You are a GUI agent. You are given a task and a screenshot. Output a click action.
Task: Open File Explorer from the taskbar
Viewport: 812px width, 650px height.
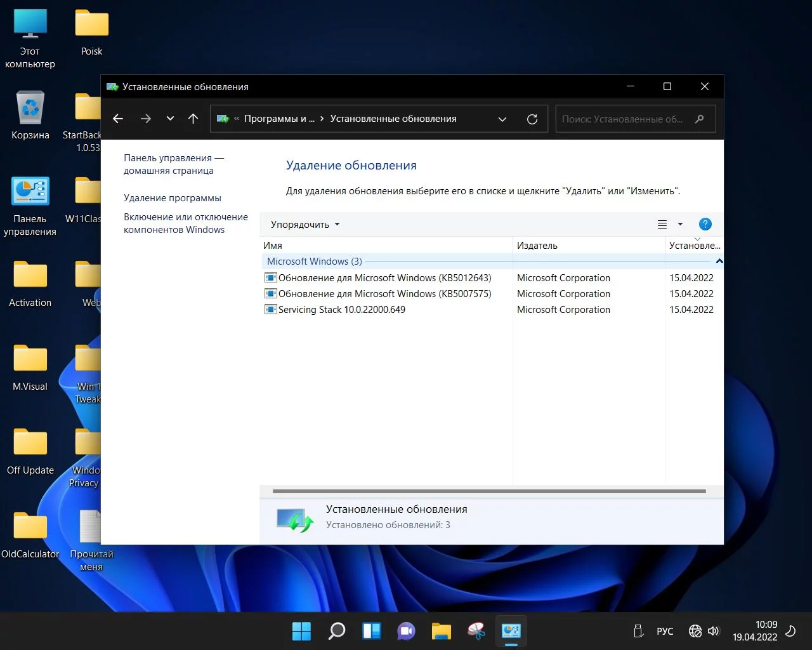click(441, 631)
